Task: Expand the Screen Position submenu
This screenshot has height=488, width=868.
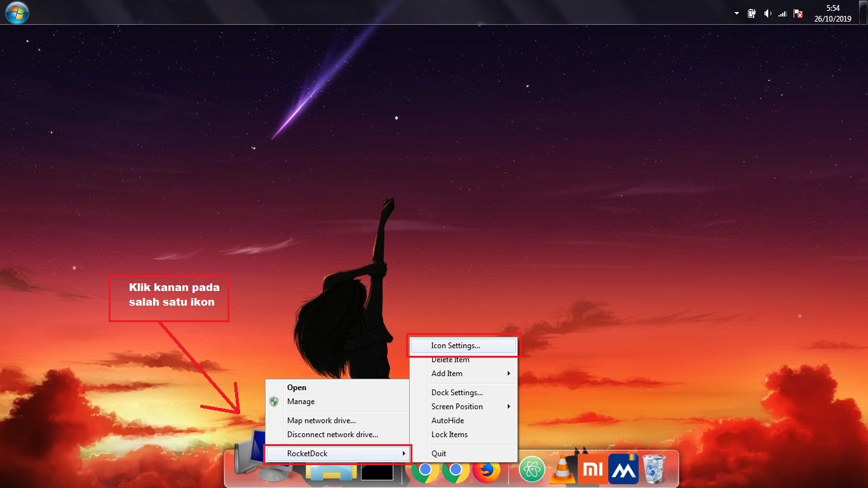Action: click(463, 407)
